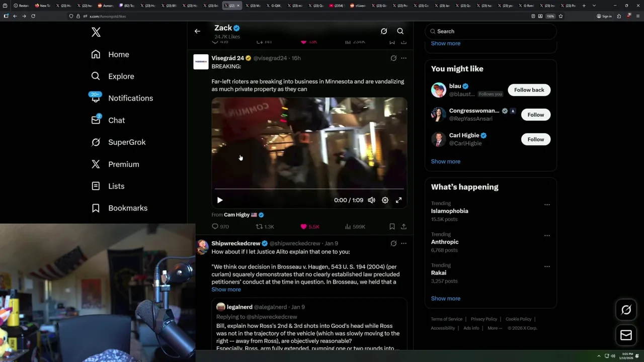Image resolution: width=644 pixels, height=362 pixels.
Task: Bookmark this page with the star icon
Action: pos(560,16)
